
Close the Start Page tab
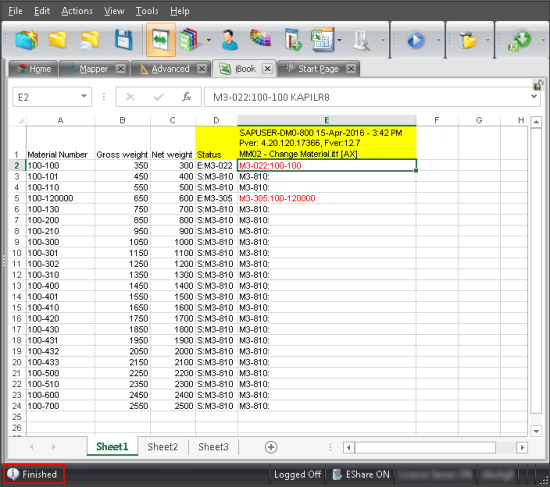point(351,68)
